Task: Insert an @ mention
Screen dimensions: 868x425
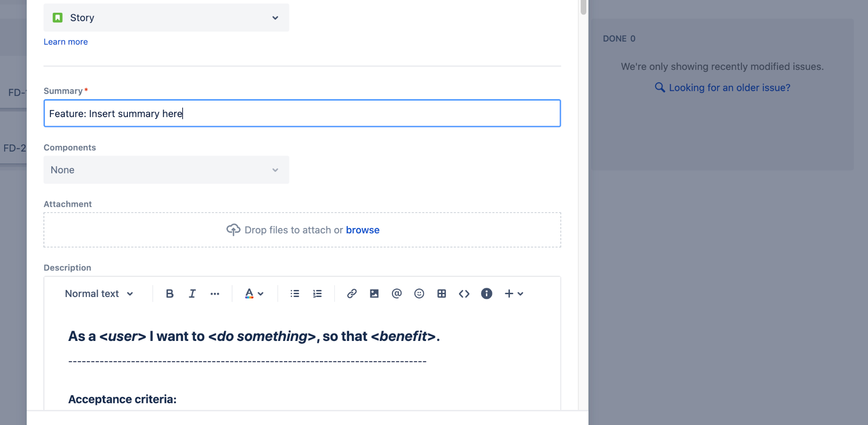Action: [397, 294]
